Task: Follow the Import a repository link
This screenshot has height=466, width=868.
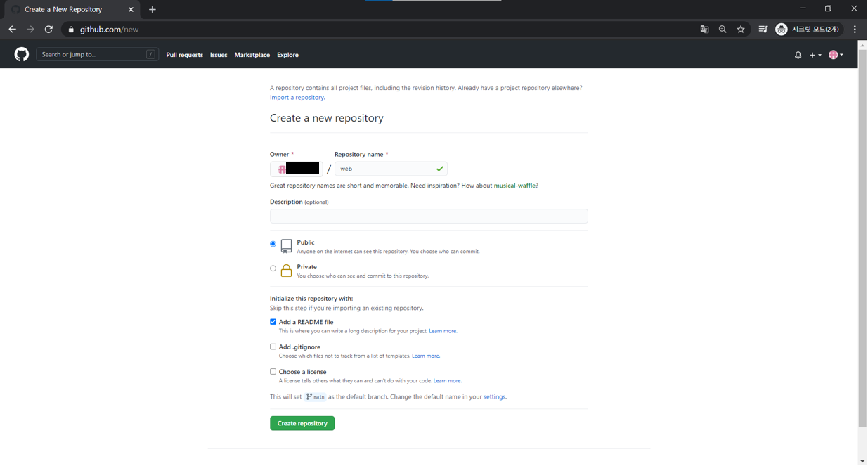Action: click(297, 98)
